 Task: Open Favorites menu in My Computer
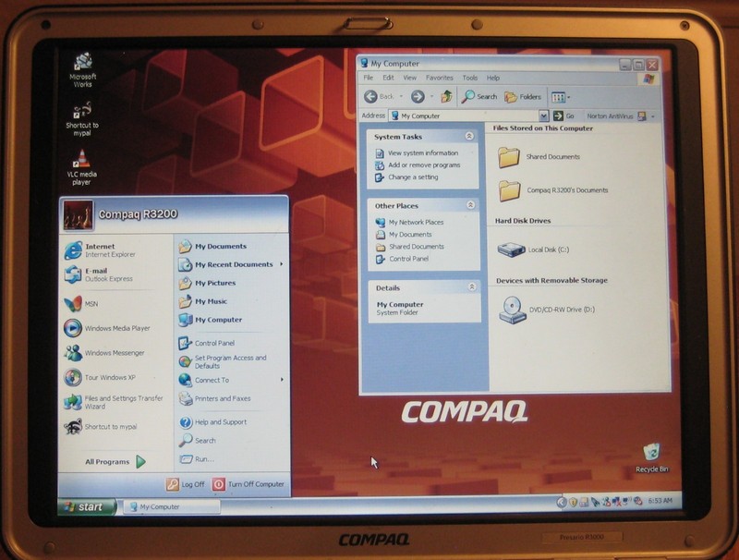pyautogui.click(x=440, y=78)
